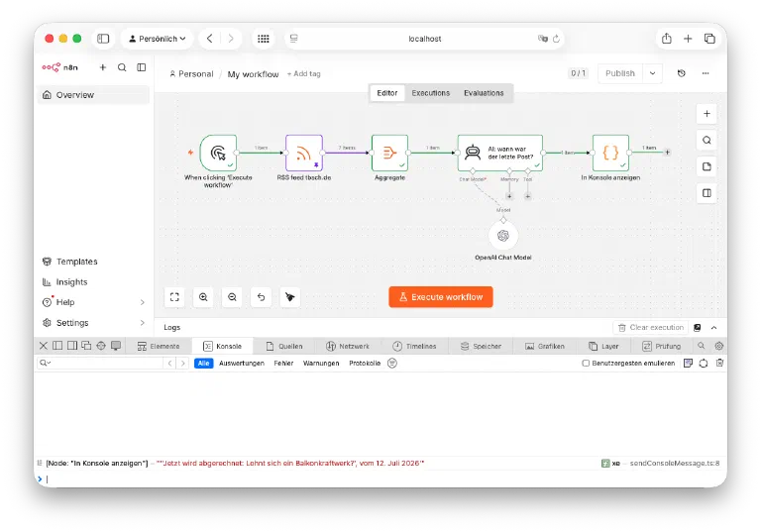Click Execute workflow button
The image size is (761, 532).
click(441, 297)
